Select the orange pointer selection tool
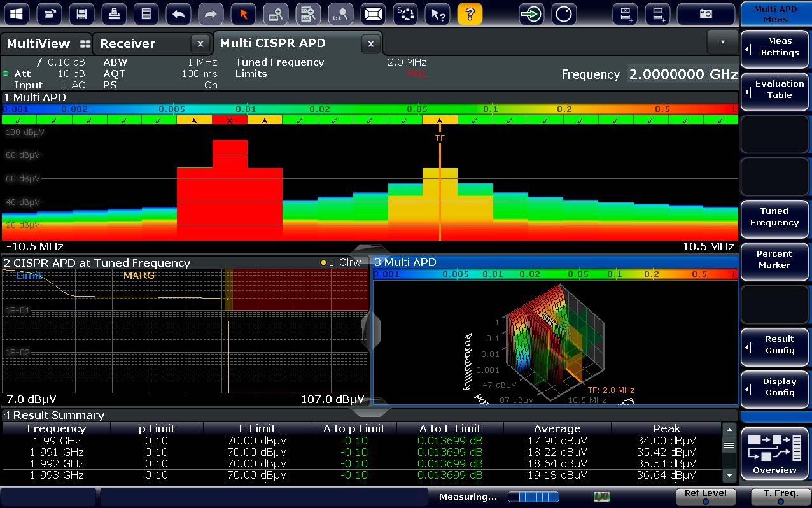Viewport: 812px width, 508px height. [243, 13]
